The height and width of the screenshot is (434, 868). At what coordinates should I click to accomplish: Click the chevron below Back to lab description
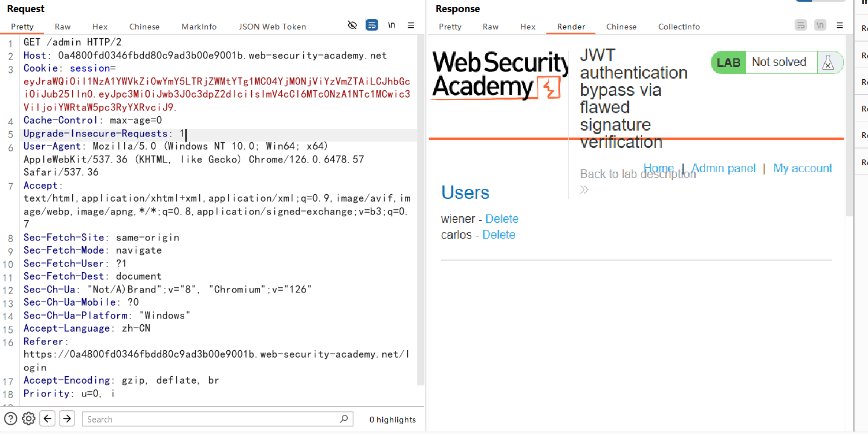coord(584,190)
